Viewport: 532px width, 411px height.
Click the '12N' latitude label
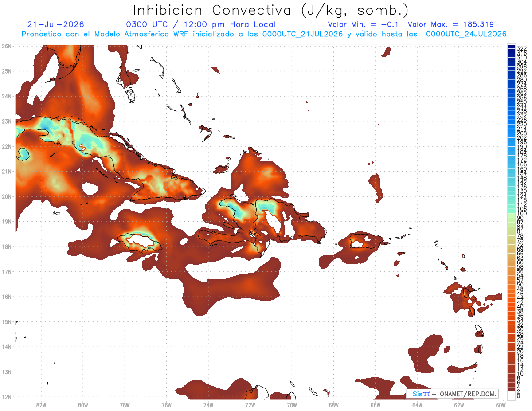(x=6, y=397)
